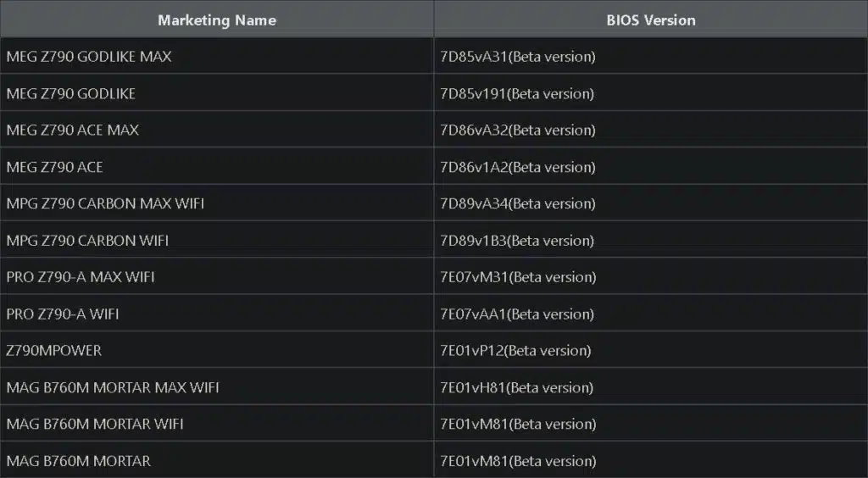Select the MEG Z790 GODLIKE cell
The height and width of the screenshot is (478, 868).
(x=71, y=93)
